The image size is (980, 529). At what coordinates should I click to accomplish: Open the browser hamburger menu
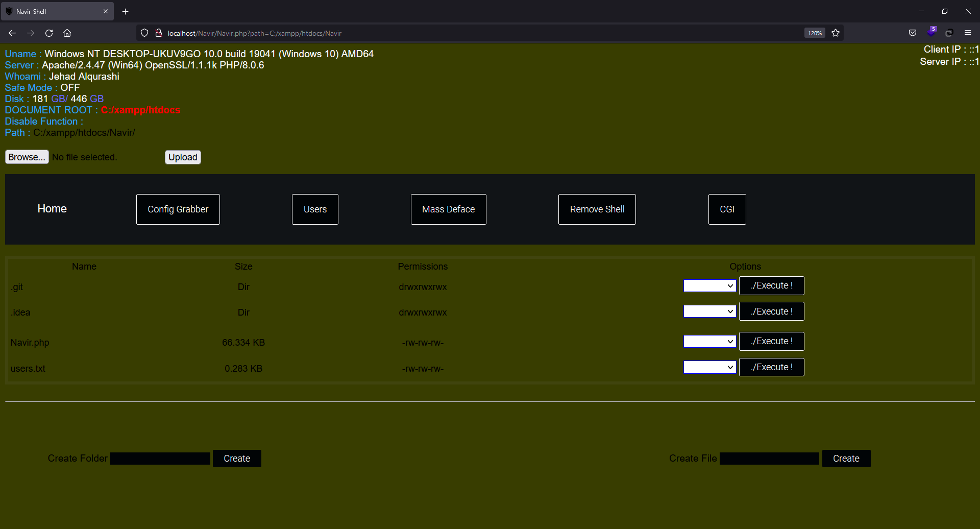click(968, 33)
